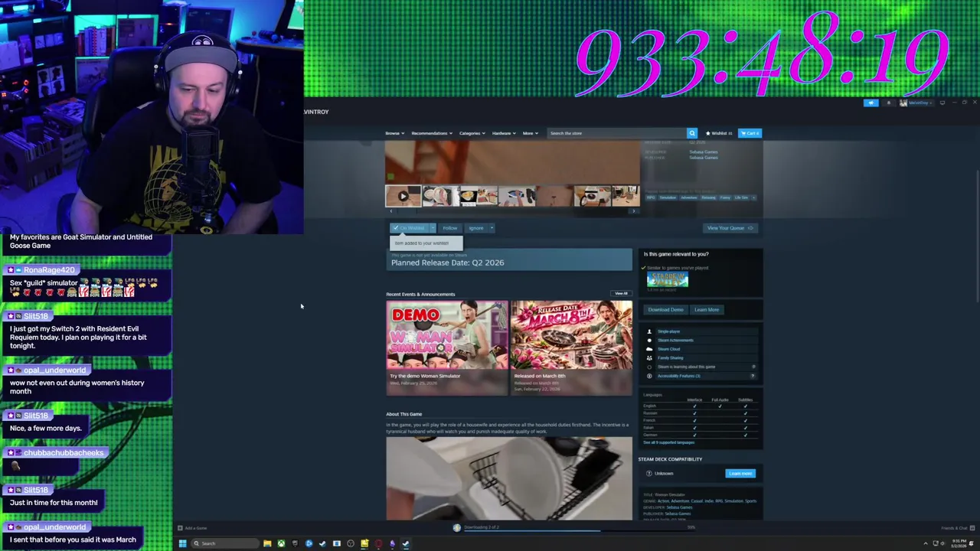Click the plus button to add tags
980x551 pixels.
(x=754, y=197)
